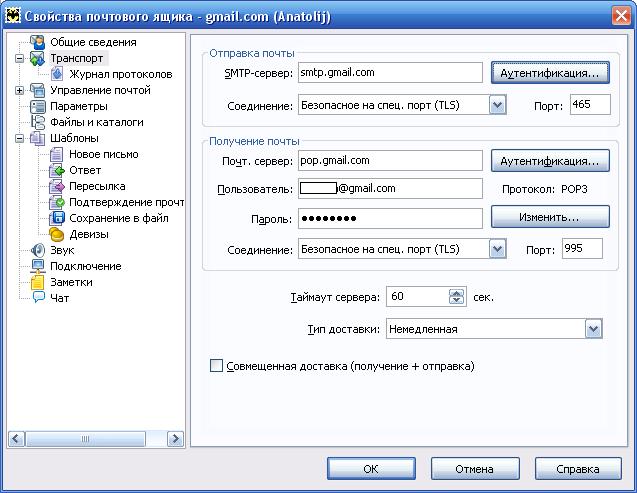Select Файлы и каталоги item
The height and width of the screenshot is (493, 637).
97,122
